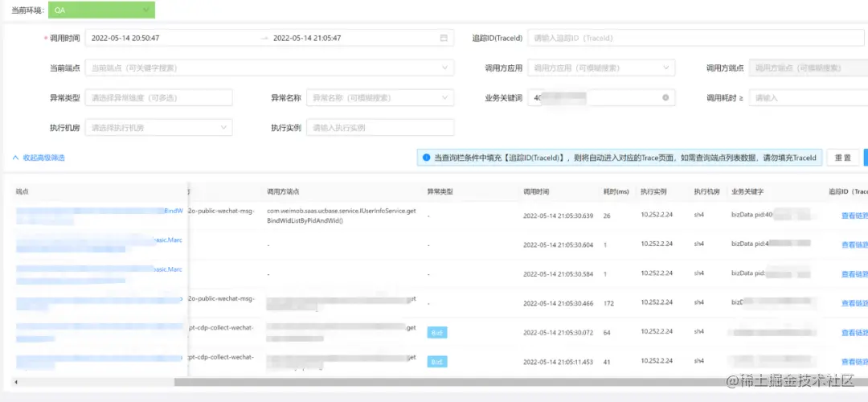
Task: Click the info icon in the TraceId notice
Action: (426, 158)
